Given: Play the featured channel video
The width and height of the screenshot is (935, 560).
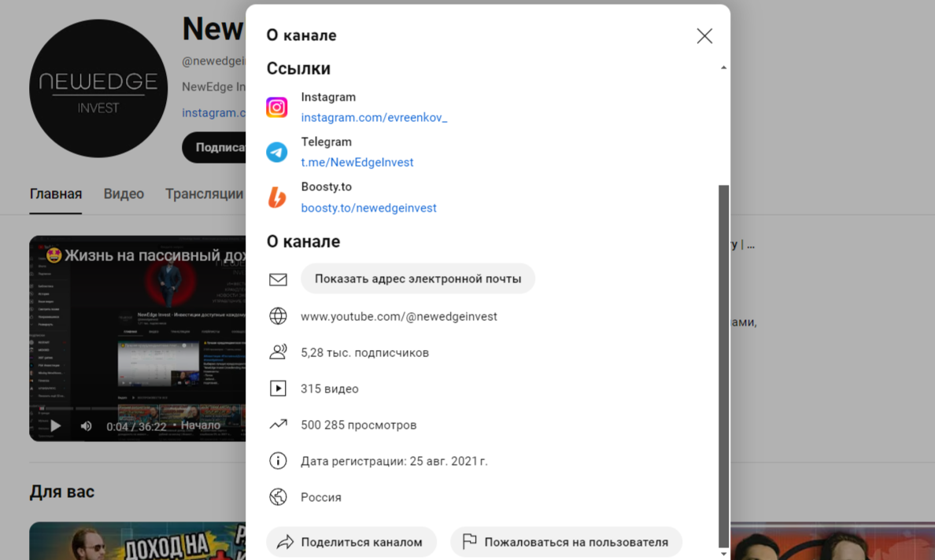Looking at the screenshot, I should 54,424.
